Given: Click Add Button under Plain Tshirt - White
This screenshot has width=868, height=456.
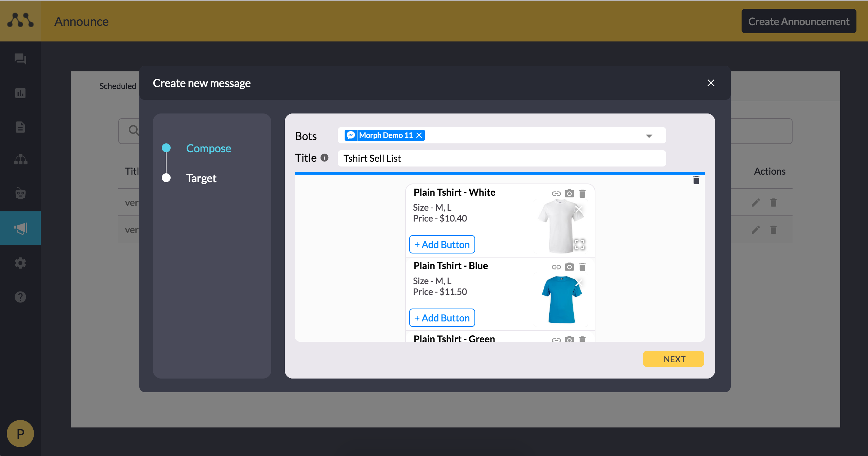Looking at the screenshot, I should pos(442,245).
